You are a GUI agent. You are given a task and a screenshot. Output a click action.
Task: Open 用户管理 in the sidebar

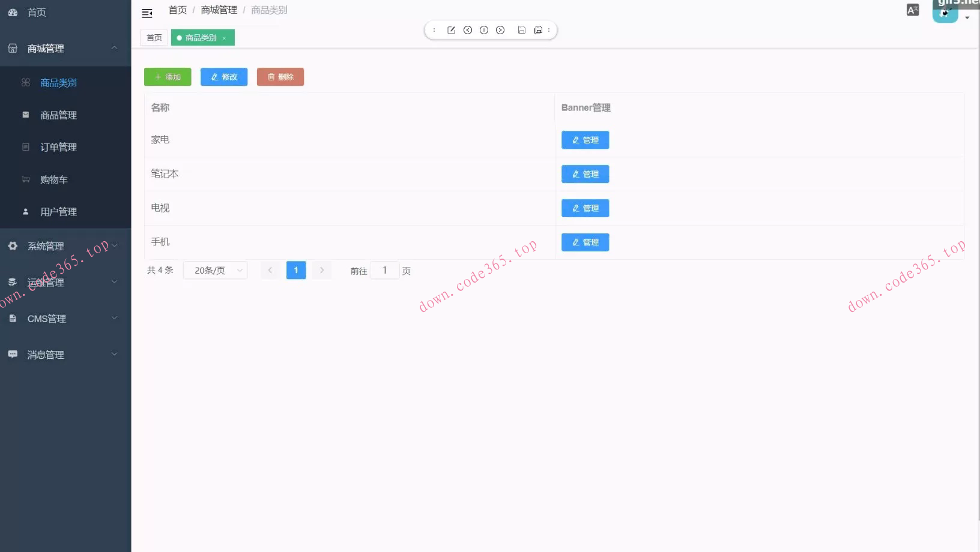[65, 212]
